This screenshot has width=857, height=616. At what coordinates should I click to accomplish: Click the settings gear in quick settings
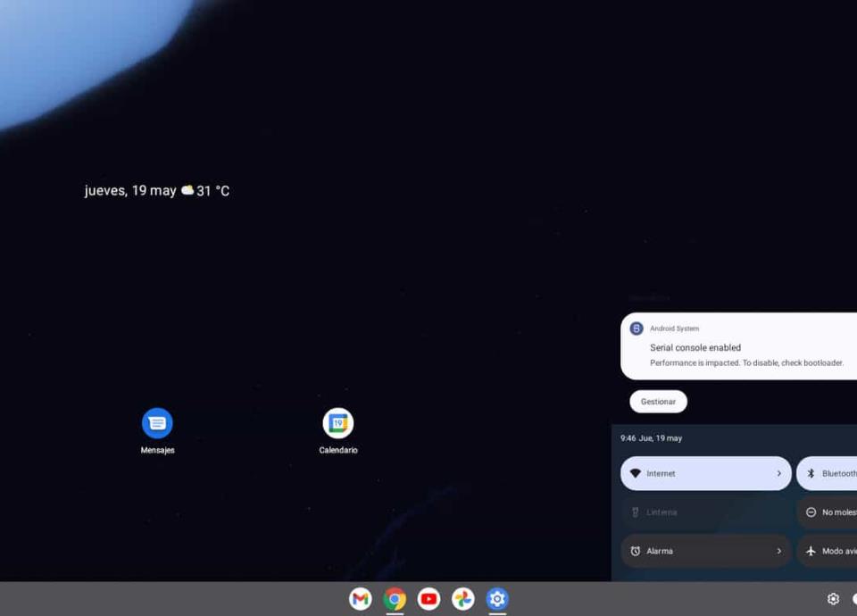(833, 599)
